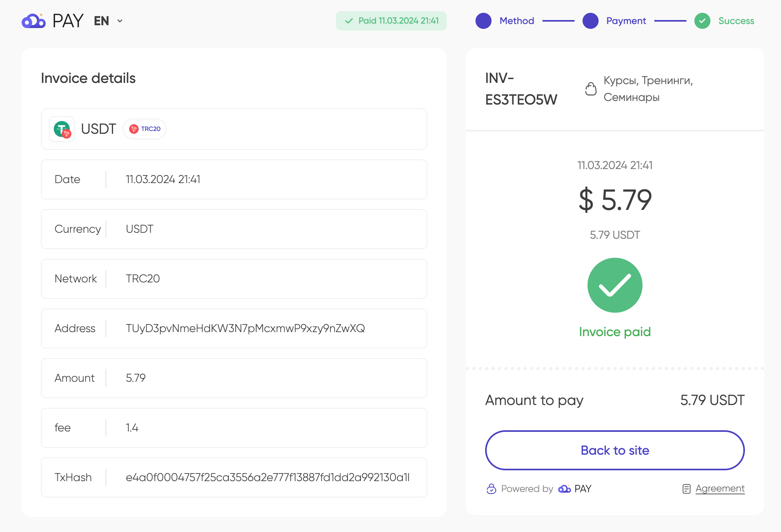Click the TxHash field value

268,478
